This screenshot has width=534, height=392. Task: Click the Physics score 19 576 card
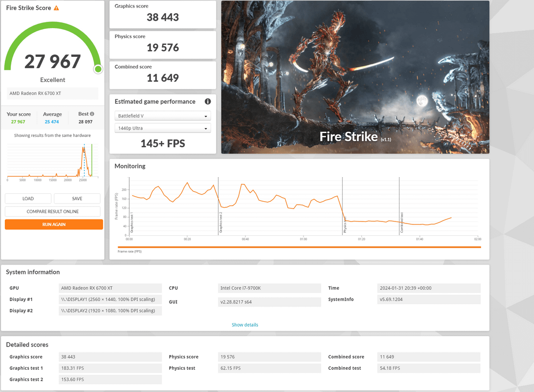(163, 44)
